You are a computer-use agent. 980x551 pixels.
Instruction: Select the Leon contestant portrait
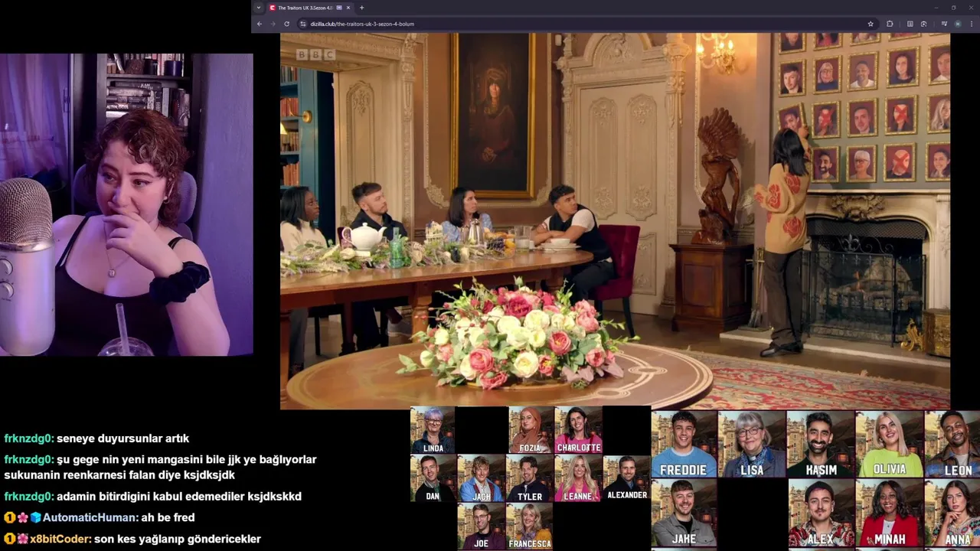(952, 444)
